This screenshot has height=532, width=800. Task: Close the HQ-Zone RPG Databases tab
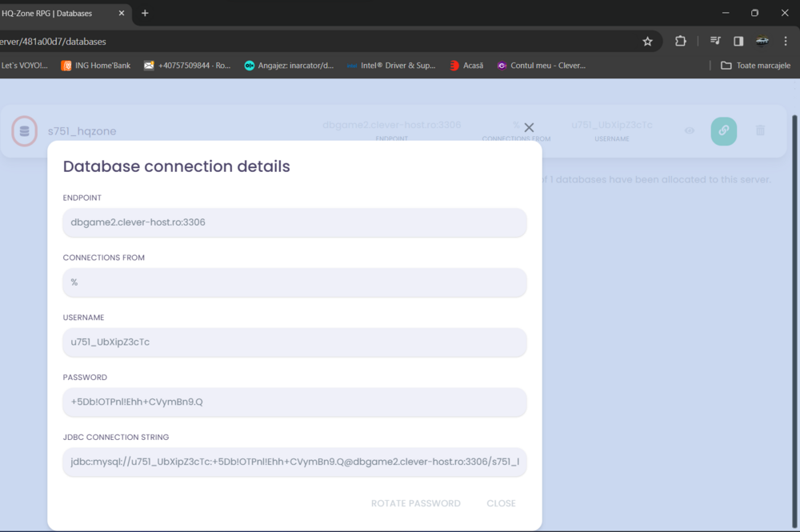point(122,14)
